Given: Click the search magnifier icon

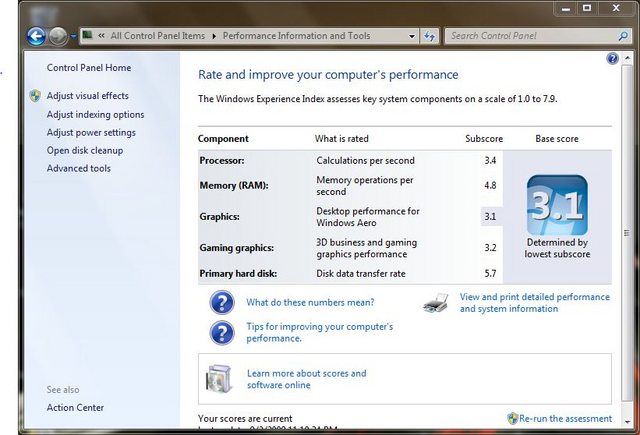Looking at the screenshot, I should coord(623,36).
